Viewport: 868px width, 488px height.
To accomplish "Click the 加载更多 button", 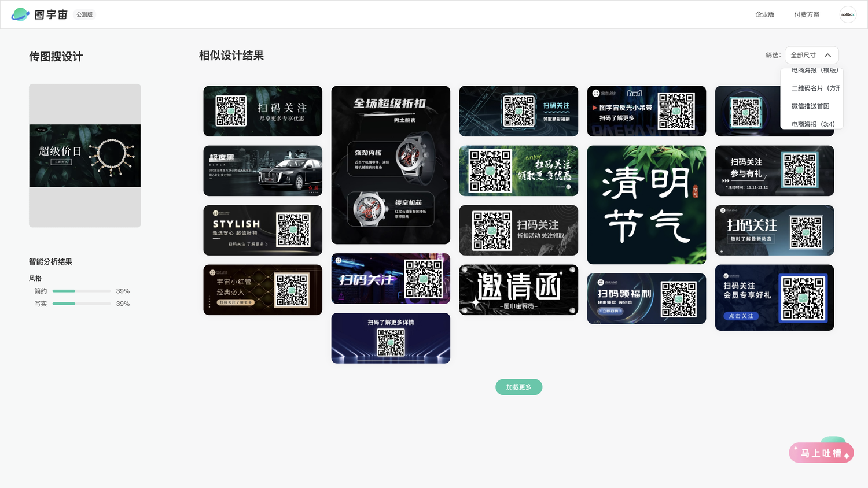I will [518, 387].
